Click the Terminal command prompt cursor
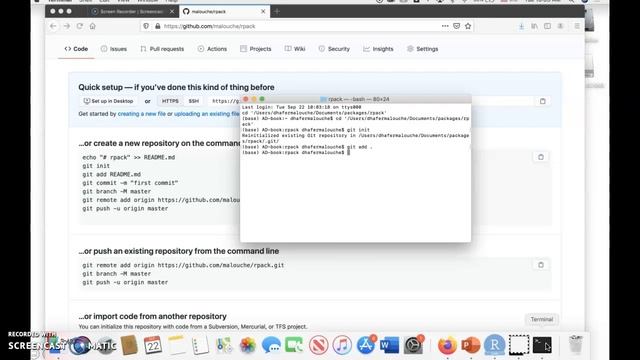This screenshot has height=360, width=640. (x=349, y=152)
